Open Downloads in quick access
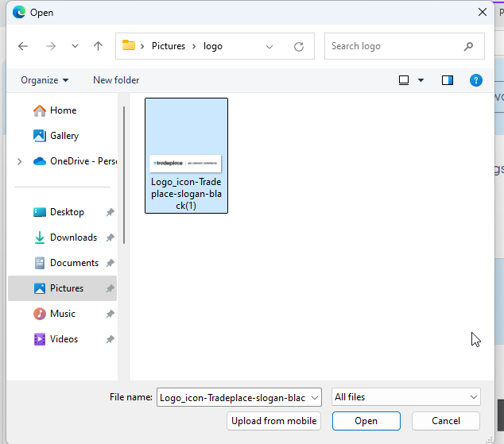This screenshot has width=504, height=444. click(x=62, y=237)
